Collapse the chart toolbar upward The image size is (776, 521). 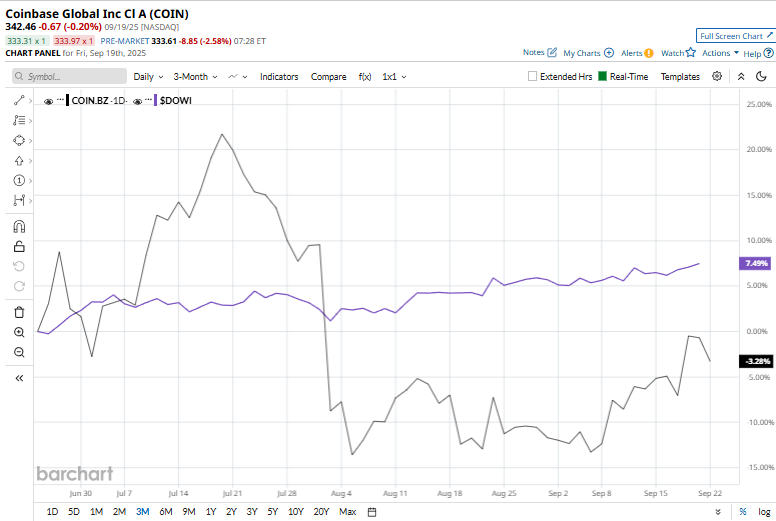coord(741,76)
